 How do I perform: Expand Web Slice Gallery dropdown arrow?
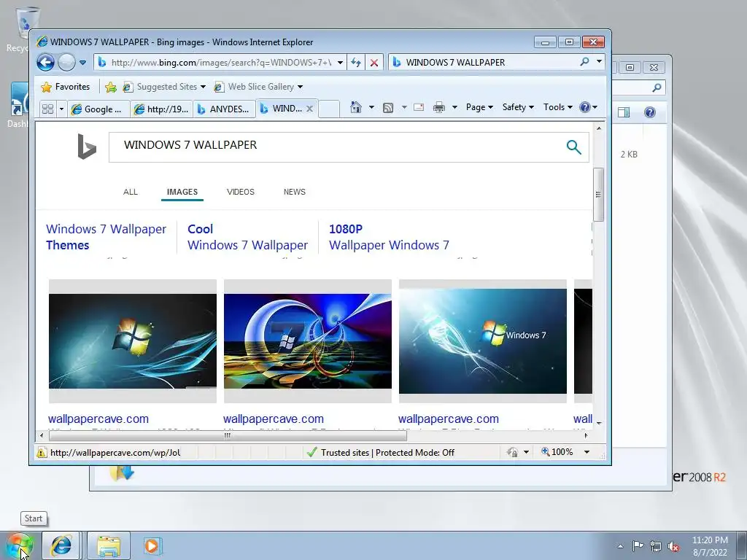300,87
